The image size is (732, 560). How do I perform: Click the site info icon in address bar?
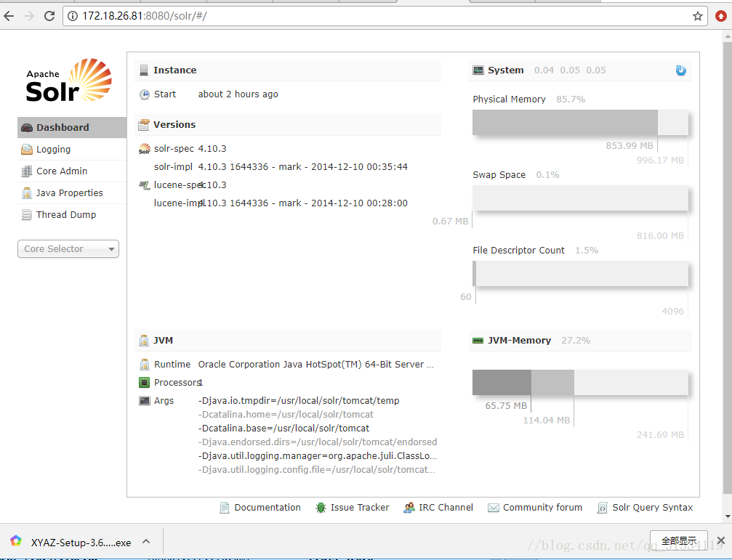coord(73,16)
